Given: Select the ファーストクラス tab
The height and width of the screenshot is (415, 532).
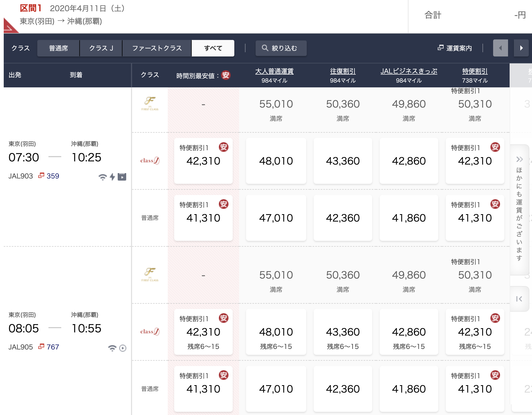Looking at the screenshot, I should [157, 48].
